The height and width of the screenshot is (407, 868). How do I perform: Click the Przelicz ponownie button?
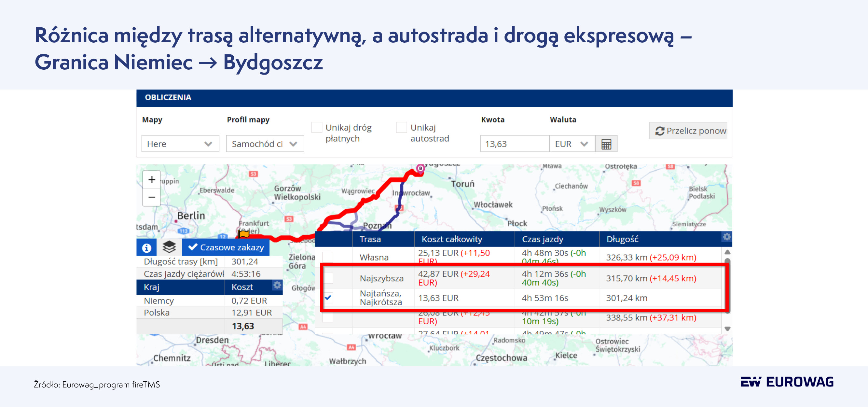point(688,131)
